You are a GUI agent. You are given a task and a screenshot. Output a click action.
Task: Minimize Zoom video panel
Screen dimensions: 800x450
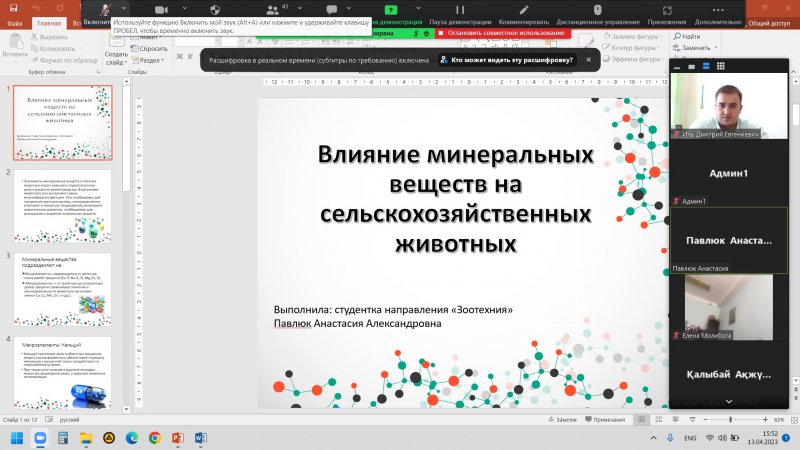coord(677,66)
